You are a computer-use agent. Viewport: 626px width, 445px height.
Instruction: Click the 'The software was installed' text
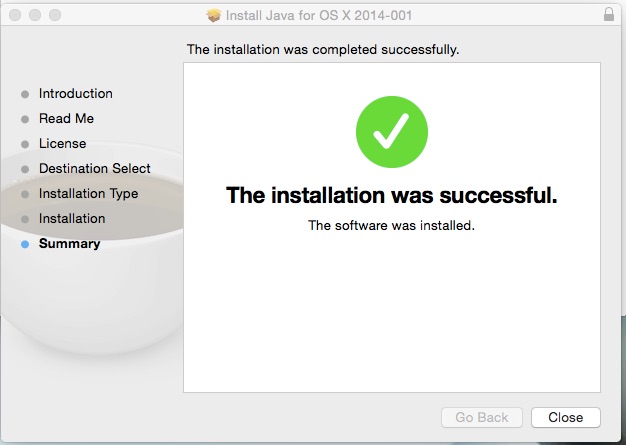pyautogui.click(x=392, y=225)
